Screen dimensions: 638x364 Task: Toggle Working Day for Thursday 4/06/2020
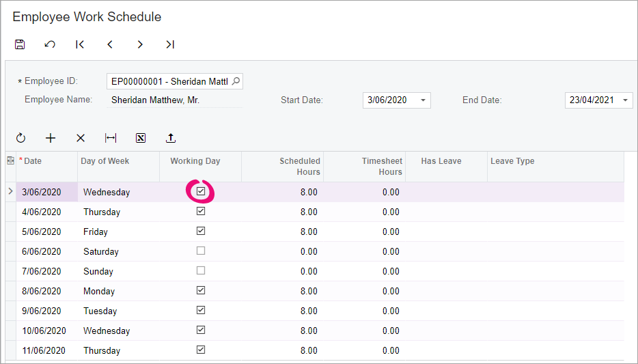(x=201, y=211)
